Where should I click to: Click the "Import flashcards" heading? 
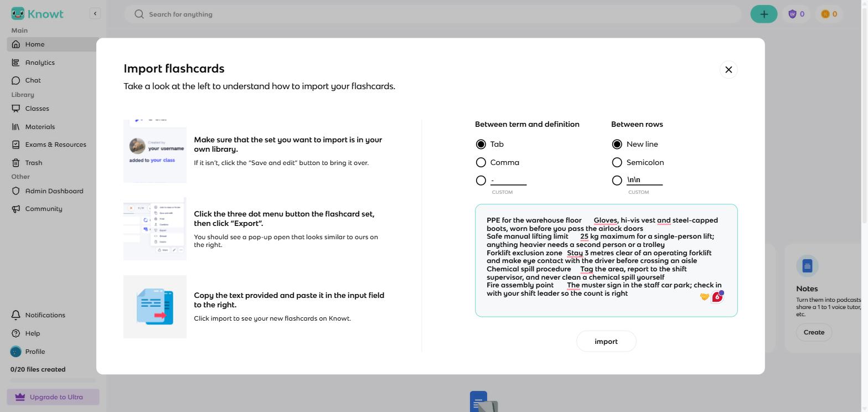(174, 69)
